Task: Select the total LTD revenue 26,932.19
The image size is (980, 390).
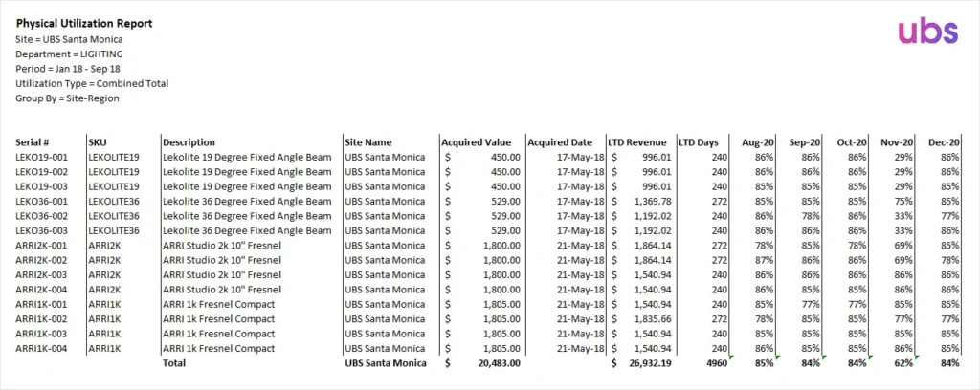Action: pos(651,363)
